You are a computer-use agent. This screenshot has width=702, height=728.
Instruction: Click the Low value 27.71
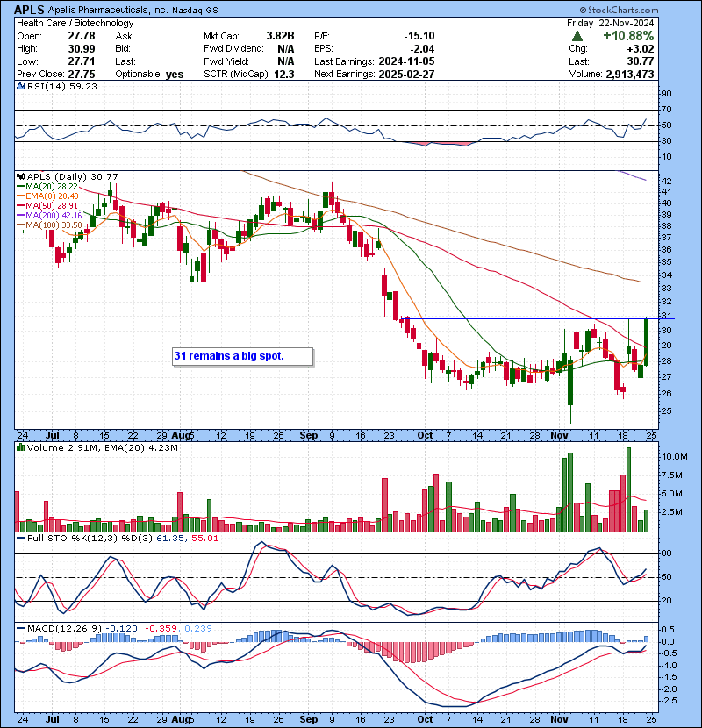click(x=82, y=61)
